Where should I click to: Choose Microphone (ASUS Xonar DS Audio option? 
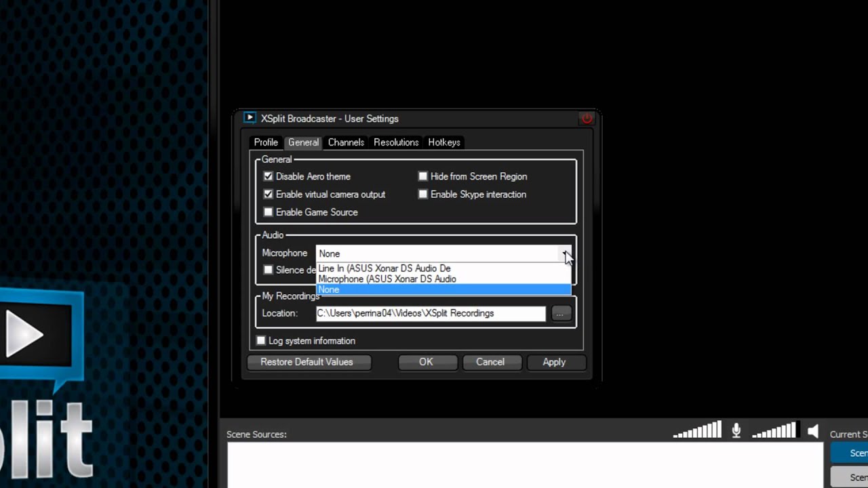[443, 279]
